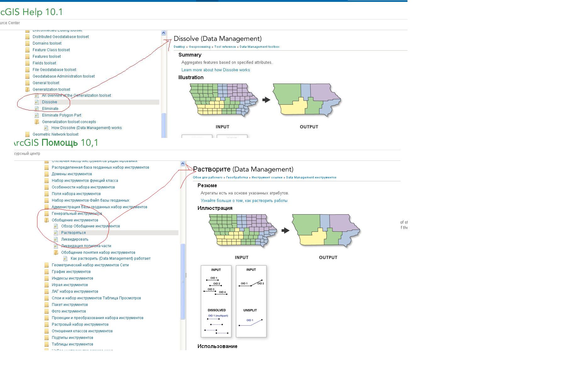This screenshot has width=574, height=392.
Task: Click the document icon beside Растворяться
Action: (x=56, y=233)
